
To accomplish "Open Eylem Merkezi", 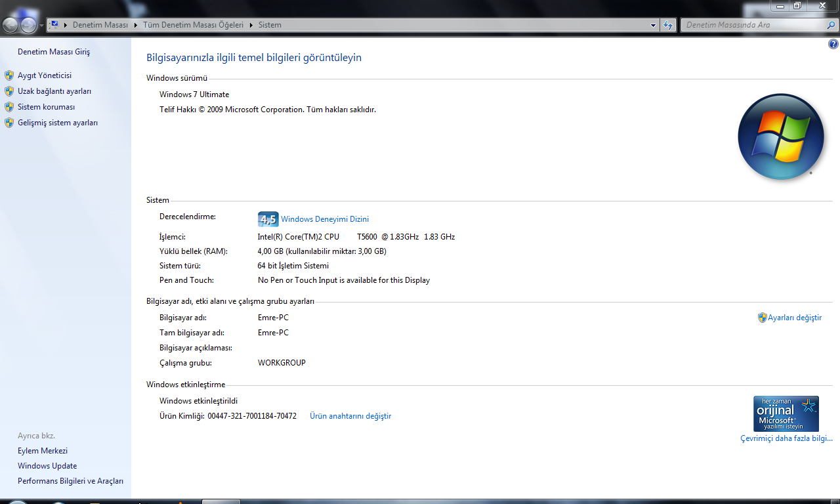I will click(43, 451).
